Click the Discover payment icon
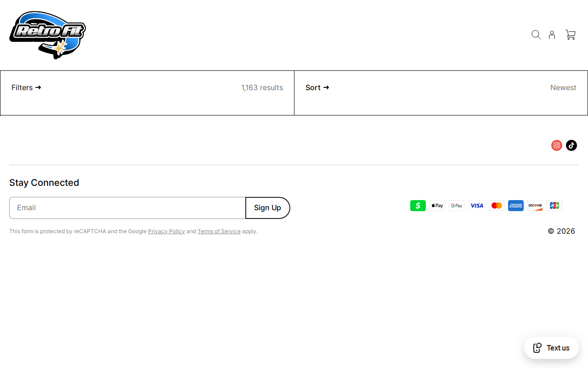588x368 pixels. [535, 206]
